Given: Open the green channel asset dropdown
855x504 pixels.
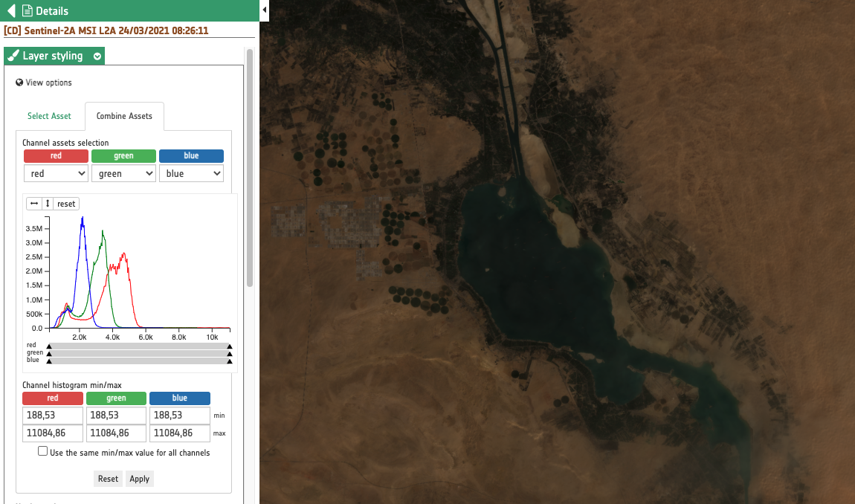Looking at the screenshot, I should click(123, 173).
